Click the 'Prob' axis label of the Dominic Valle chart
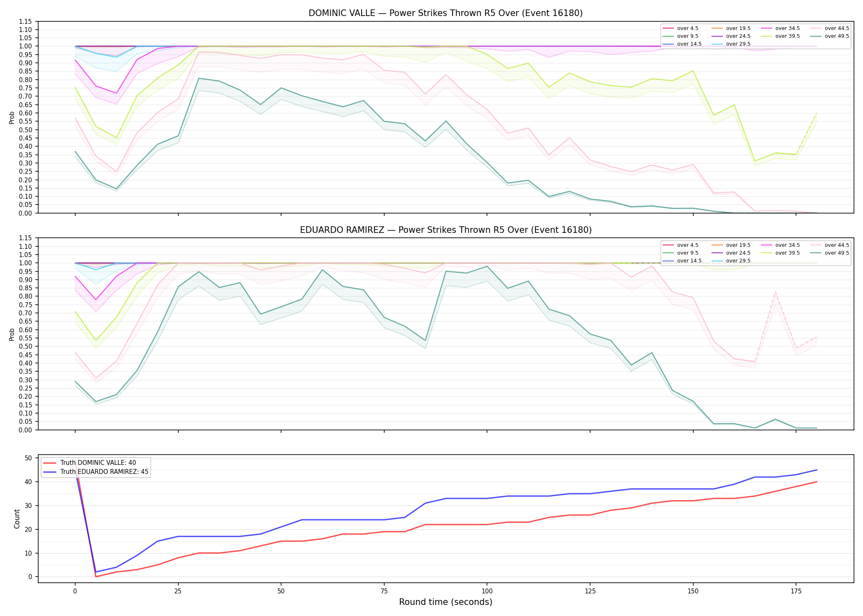This screenshot has height=616, width=863. pos(12,117)
